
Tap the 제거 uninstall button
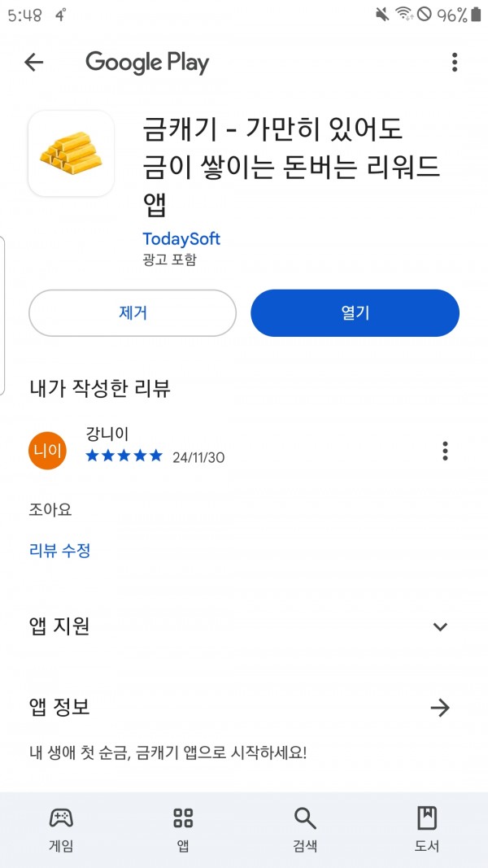point(133,312)
